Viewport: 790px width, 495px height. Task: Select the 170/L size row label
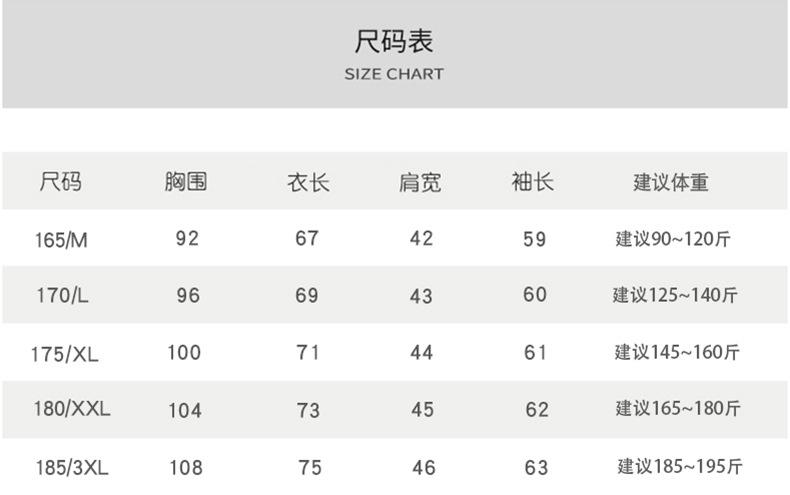[x=61, y=296]
